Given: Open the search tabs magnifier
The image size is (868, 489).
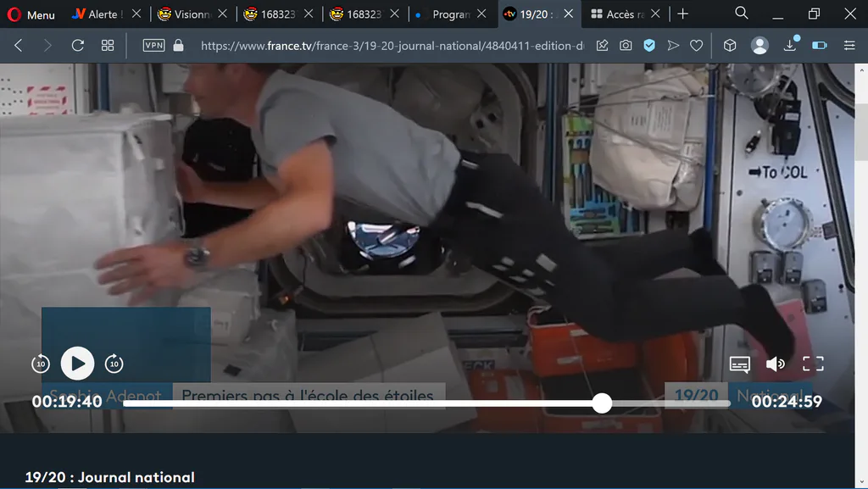Looking at the screenshot, I should click(741, 13).
